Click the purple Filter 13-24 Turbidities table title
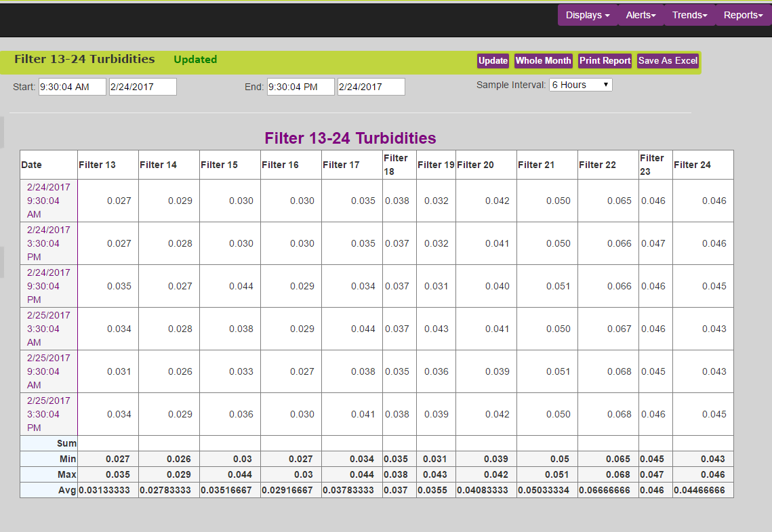Viewport: 772px width, 532px height. coord(350,138)
